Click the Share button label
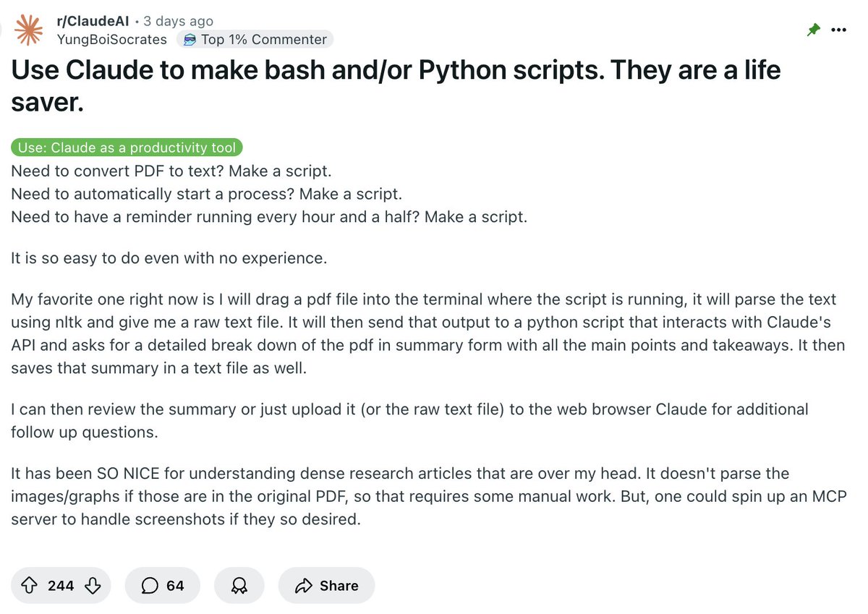This screenshot has height=614, width=868. coord(339,585)
